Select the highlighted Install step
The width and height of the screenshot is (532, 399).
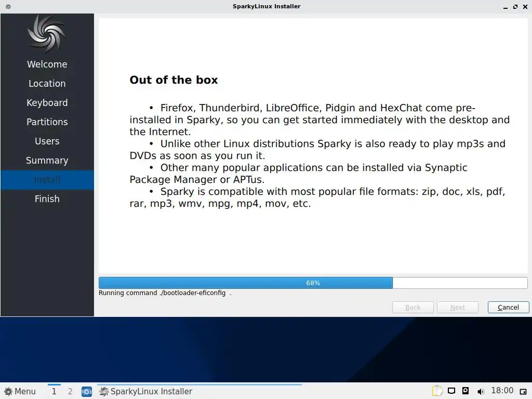47,179
